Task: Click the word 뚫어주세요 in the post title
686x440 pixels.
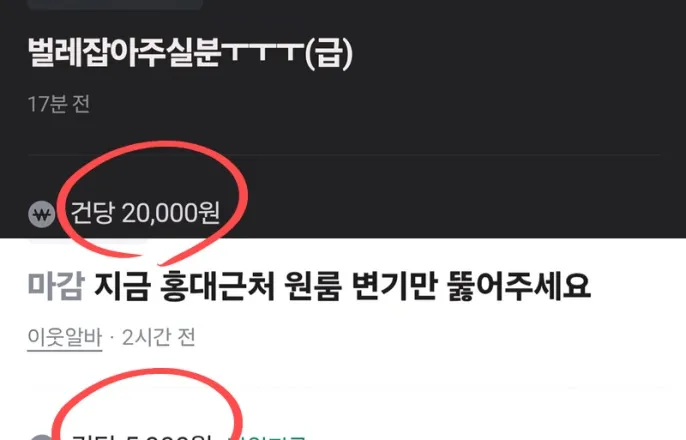Action: pyautogui.click(x=519, y=286)
